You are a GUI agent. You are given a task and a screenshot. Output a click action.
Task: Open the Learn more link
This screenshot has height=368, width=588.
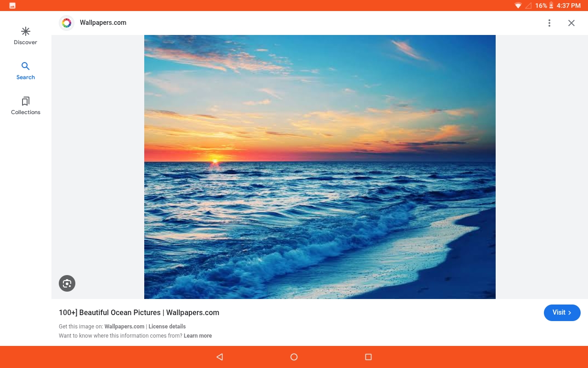click(198, 336)
